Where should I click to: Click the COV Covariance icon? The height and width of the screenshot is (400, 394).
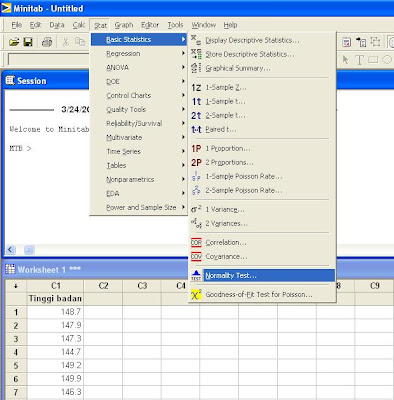(x=196, y=256)
